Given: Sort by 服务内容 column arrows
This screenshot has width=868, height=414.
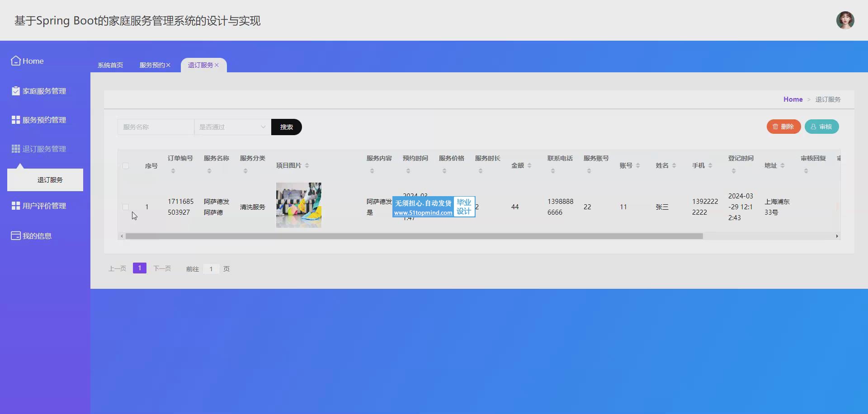Looking at the screenshot, I should click(x=372, y=171).
